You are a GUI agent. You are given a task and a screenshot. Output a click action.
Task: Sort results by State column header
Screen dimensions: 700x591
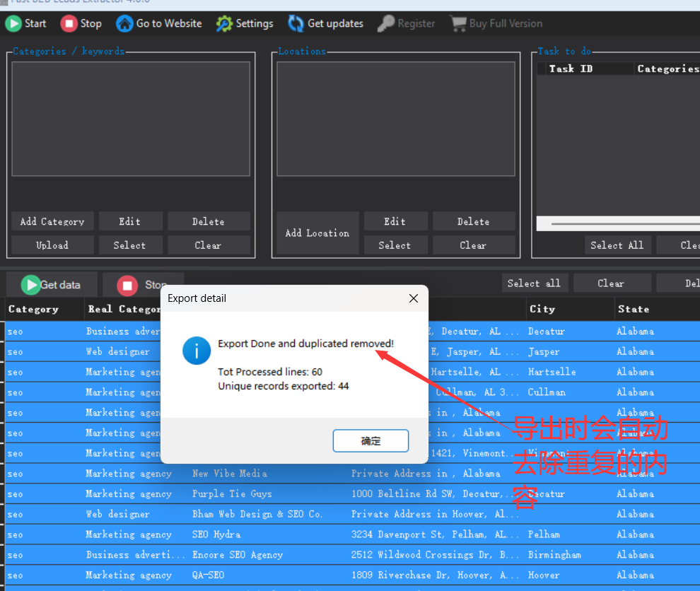pos(634,309)
